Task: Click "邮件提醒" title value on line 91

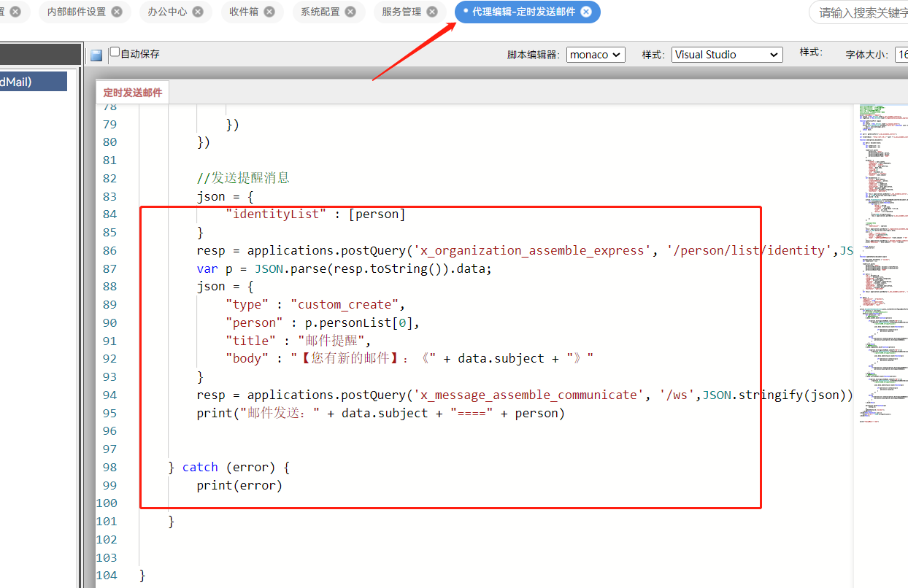Action: click(x=334, y=341)
